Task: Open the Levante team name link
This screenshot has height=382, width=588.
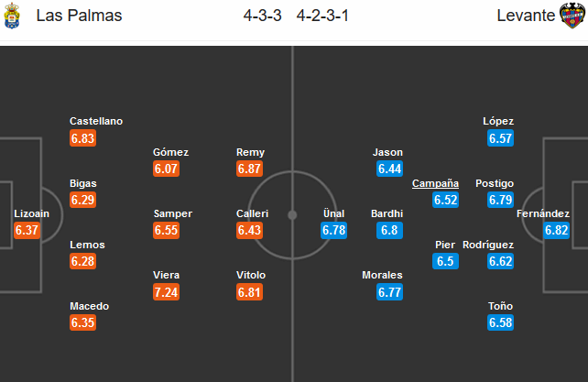Action: [x=527, y=16]
